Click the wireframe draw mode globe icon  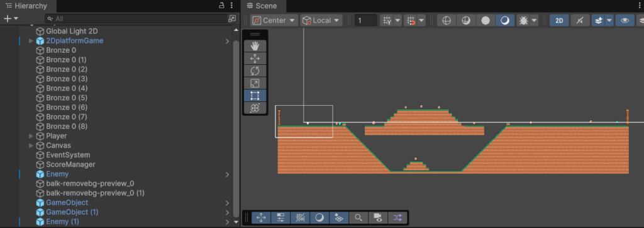pos(447,20)
